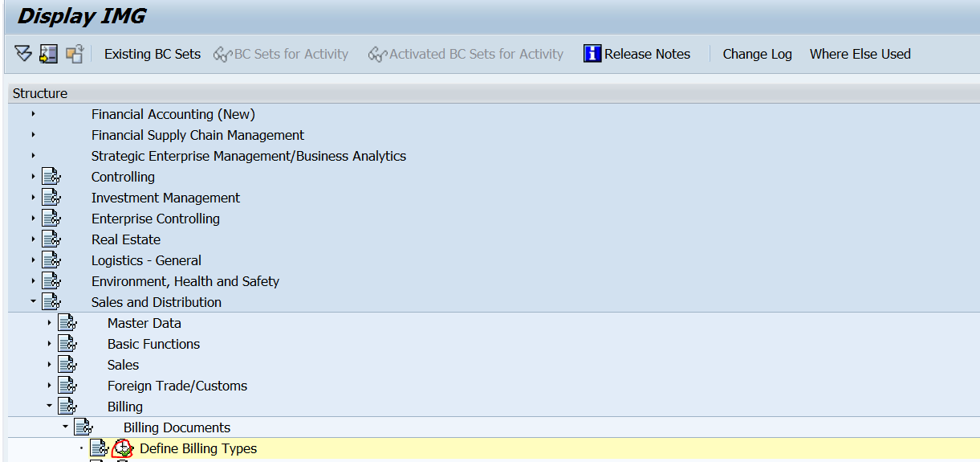Expand Environment, Health and Safety node
This screenshot has width=980, height=462.
point(33,281)
